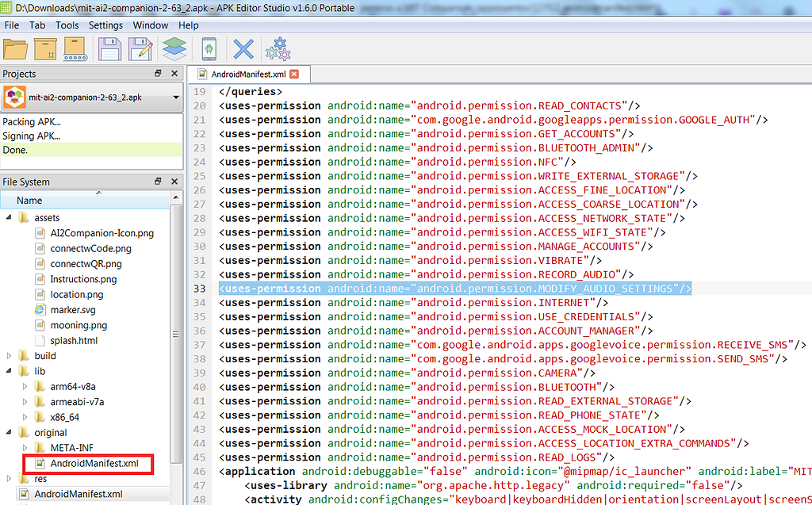Close the project with the blue X icon
The image size is (812, 505).
[243, 48]
